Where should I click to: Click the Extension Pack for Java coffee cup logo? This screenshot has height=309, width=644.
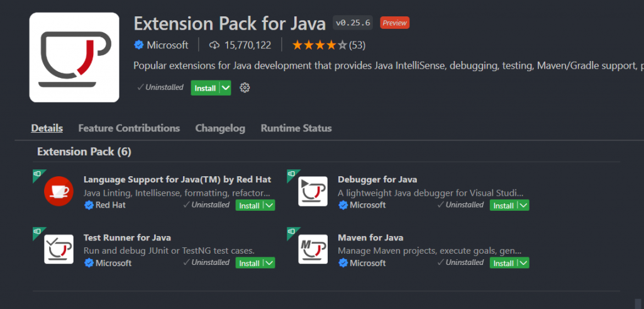tap(74, 57)
